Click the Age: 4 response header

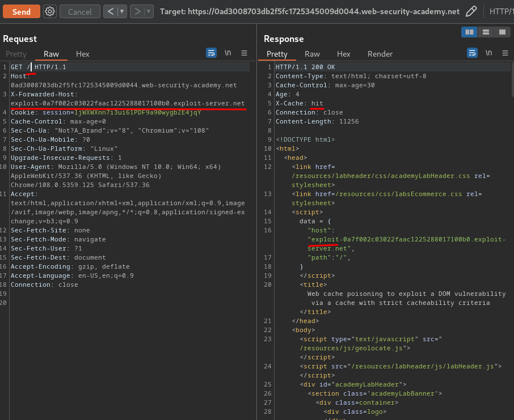coord(288,94)
